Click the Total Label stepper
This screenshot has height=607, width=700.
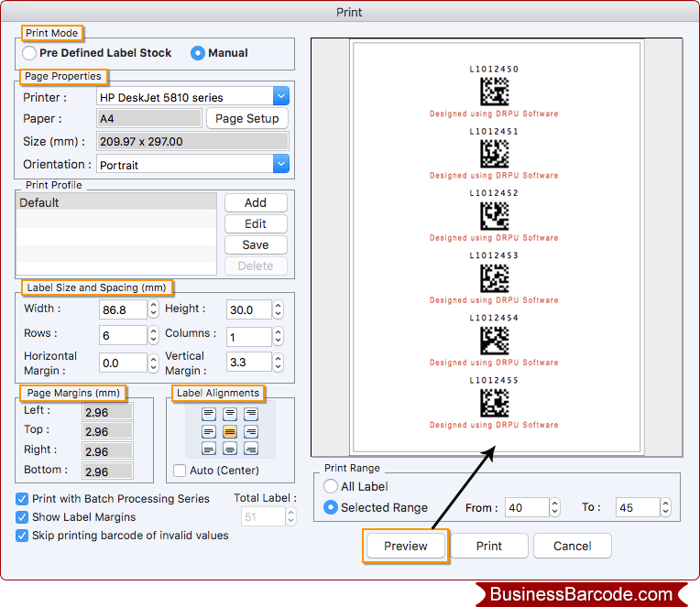click(290, 516)
